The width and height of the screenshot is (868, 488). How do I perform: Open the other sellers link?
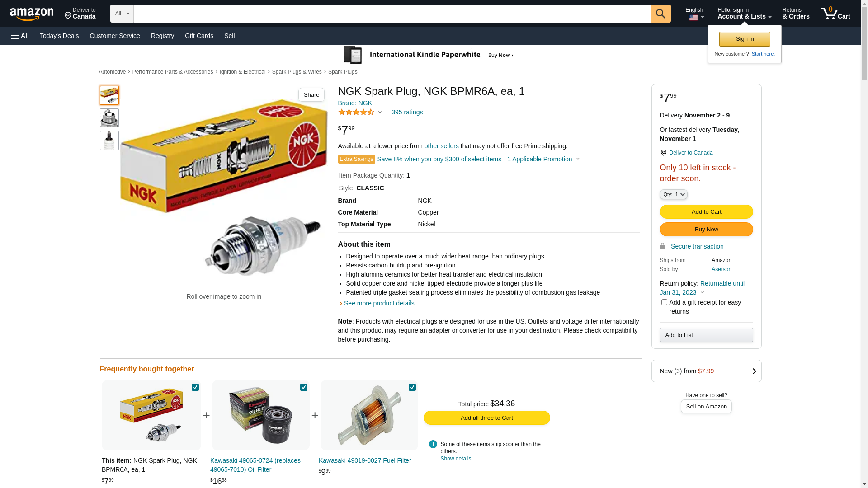(441, 146)
